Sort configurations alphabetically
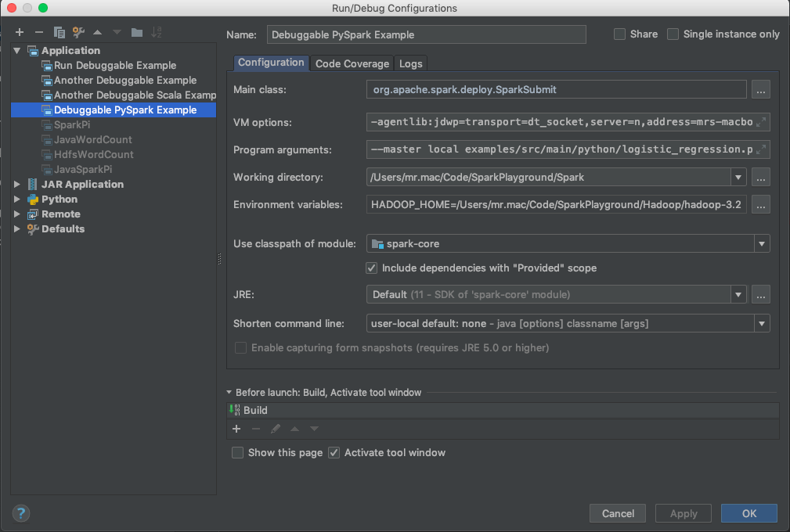 point(157,33)
